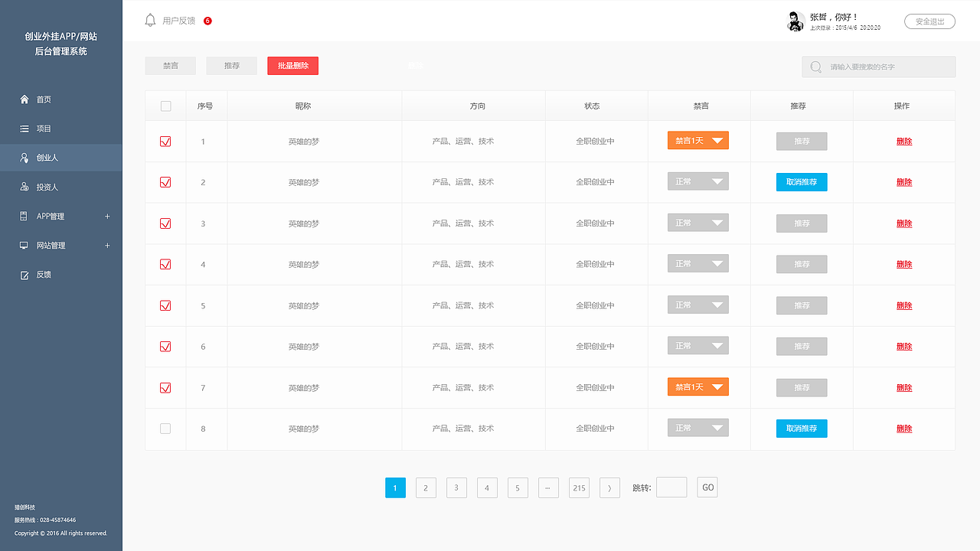
Task: Go to last page 215
Action: click(579, 487)
